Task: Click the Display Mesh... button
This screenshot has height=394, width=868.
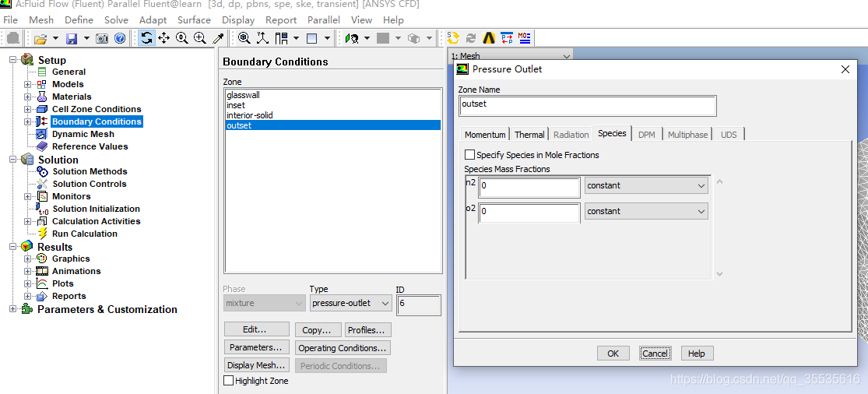Action: pyautogui.click(x=256, y=365)
